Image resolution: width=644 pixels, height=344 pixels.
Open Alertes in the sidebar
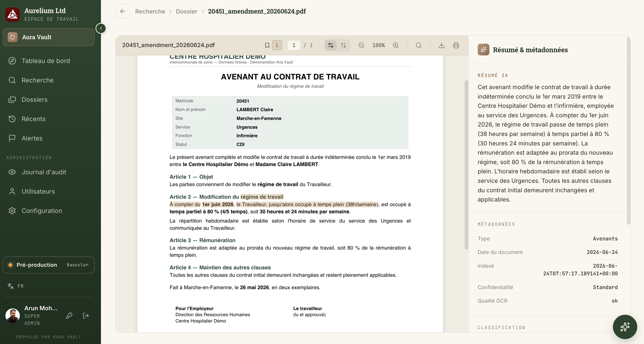pyautogui.click(x=32, y=138)
